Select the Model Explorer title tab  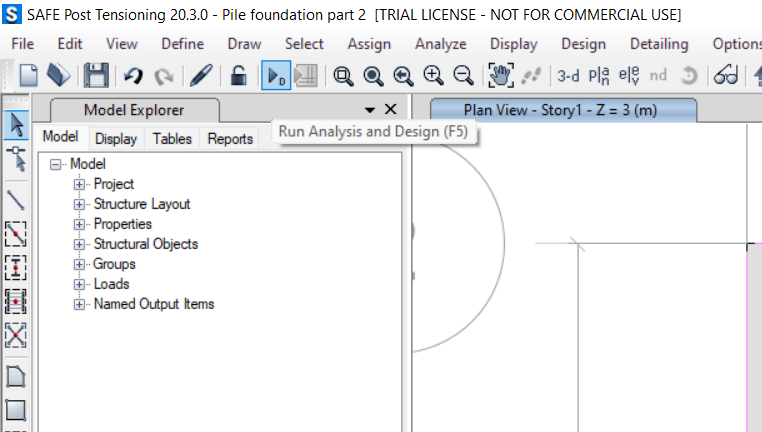pos(134,110)
